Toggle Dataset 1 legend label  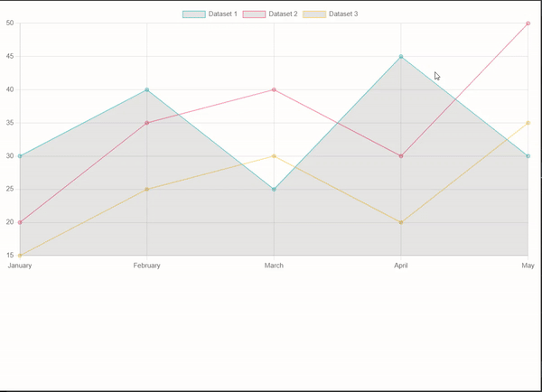pyautogui.click(x=222, y=14)
